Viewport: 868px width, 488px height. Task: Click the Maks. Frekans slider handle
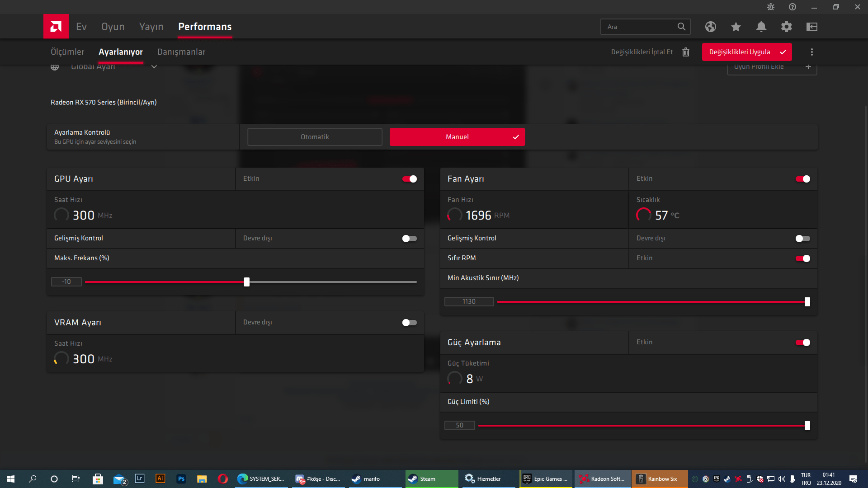coord(246,282)
